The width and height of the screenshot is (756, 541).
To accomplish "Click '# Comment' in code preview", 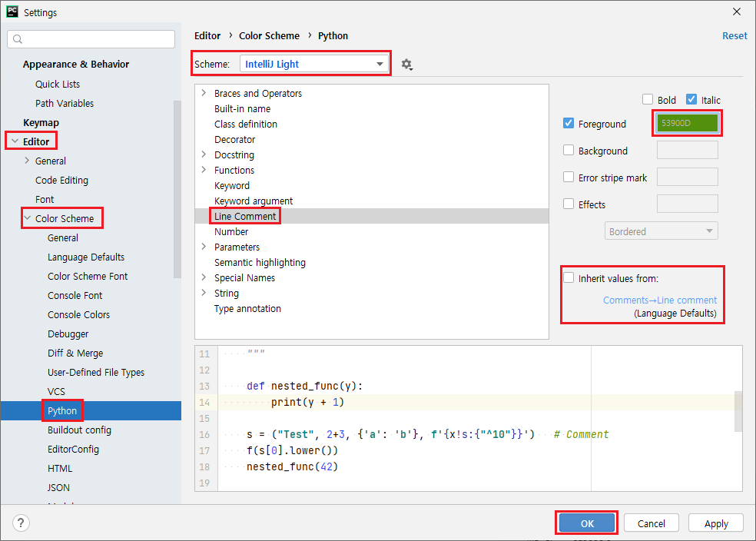I will click(581, 434).
